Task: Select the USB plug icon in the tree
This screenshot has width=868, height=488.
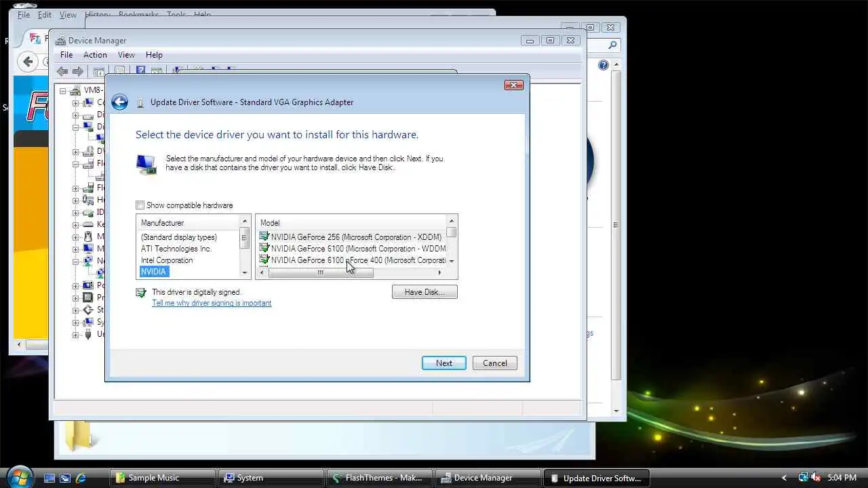Action: click(x=88, y=334)
